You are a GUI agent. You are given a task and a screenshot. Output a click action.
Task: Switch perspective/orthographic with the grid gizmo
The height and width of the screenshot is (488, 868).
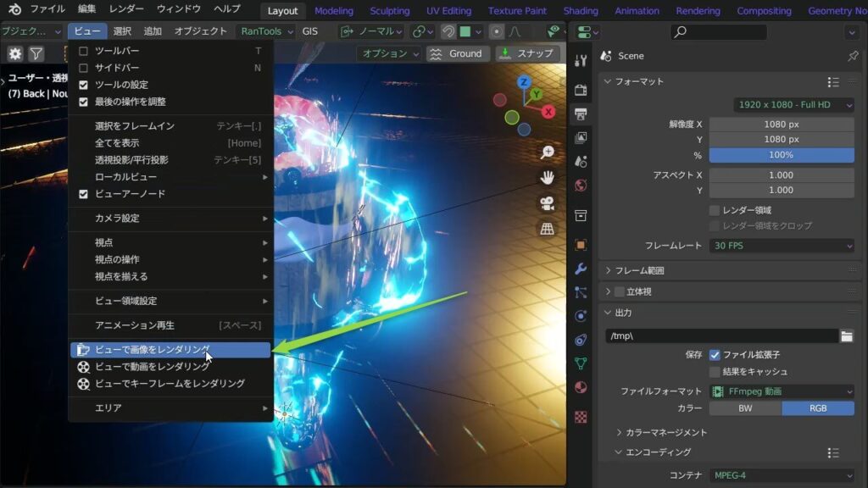(547, 229)
